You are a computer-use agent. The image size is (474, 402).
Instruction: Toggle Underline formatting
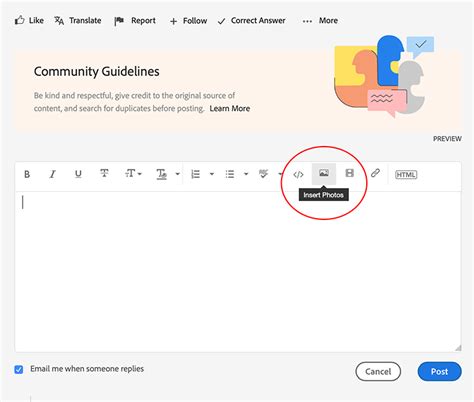point(78,174)
